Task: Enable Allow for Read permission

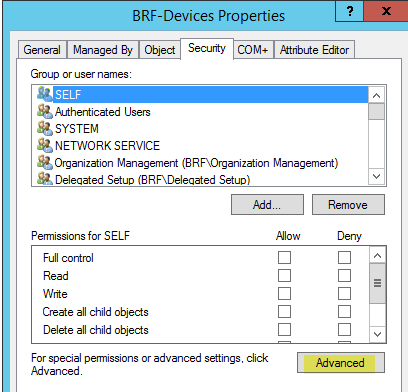Action: [x=284, y=276]
